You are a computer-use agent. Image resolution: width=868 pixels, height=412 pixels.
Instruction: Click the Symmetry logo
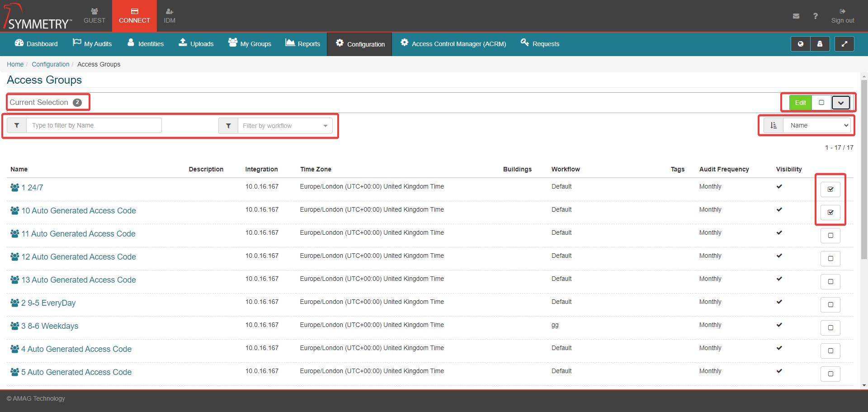[38, 17]
